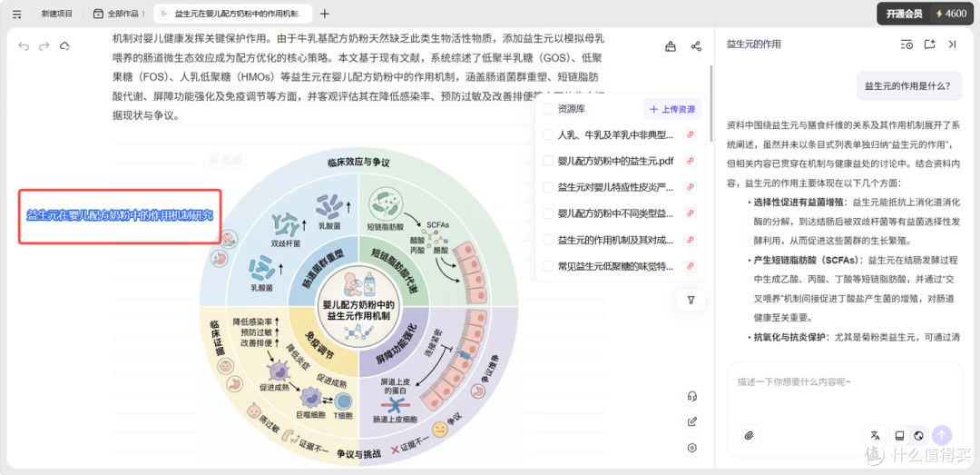Open resource file 婴儿配方奶粉中的益生元.pdf
980x475 pixels.
click(x=615, y=161)
